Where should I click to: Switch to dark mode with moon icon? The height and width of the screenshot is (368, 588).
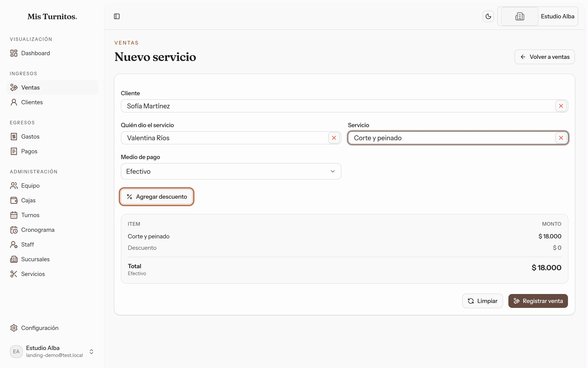[488, 16]
